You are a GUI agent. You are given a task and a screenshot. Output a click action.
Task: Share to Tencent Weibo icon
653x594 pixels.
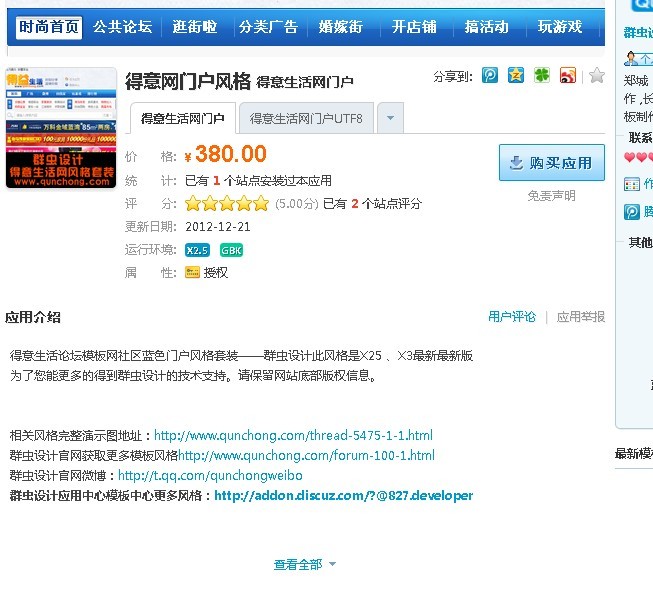pos(490,75)
